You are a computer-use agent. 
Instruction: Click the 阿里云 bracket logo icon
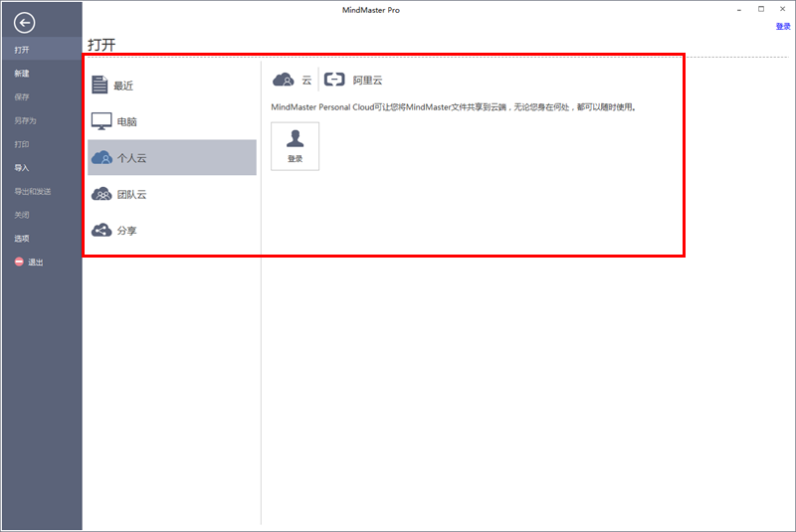[x=334, y=80]
